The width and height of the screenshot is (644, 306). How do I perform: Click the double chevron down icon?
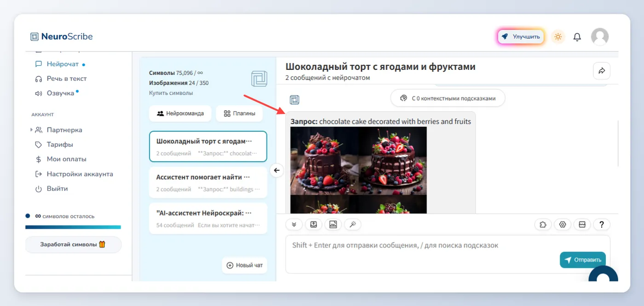tap(294, 224)
